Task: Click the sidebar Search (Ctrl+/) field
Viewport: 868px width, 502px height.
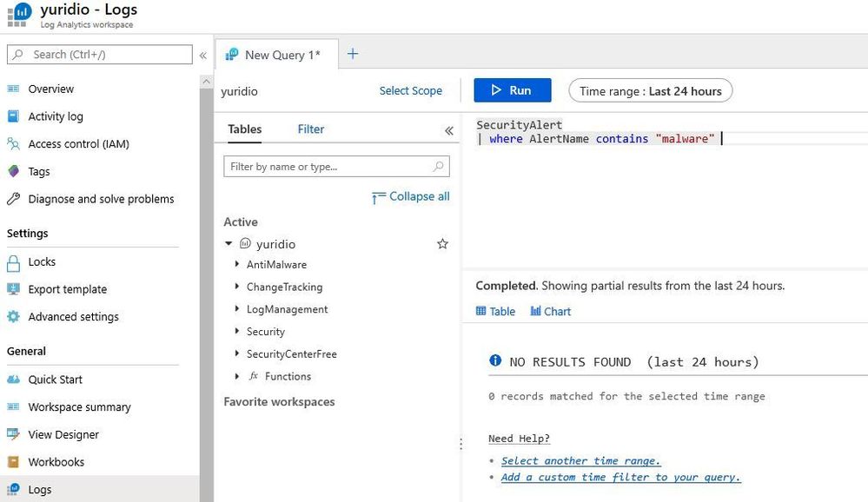Action: (x=100, y=54)
